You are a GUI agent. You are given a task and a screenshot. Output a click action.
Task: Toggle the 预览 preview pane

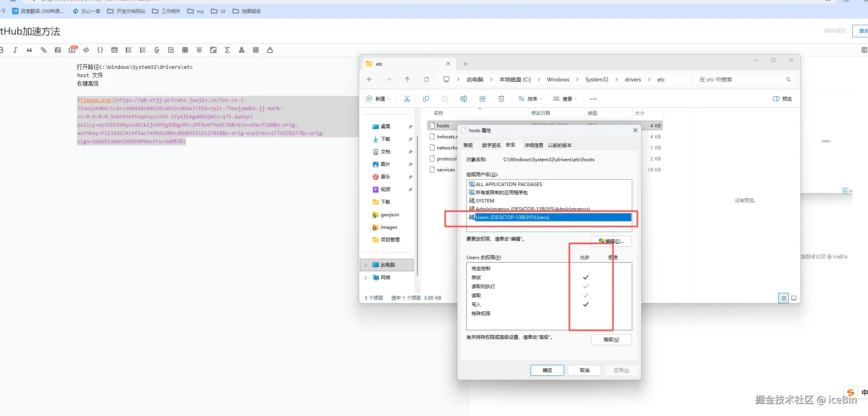pyautogui.click(x=782, y=99)
